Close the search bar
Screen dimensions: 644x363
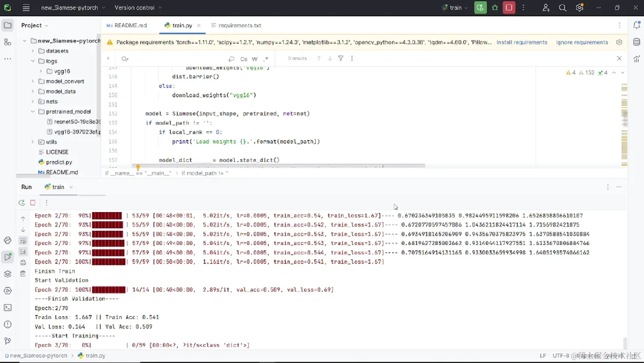tap(619, 58)
